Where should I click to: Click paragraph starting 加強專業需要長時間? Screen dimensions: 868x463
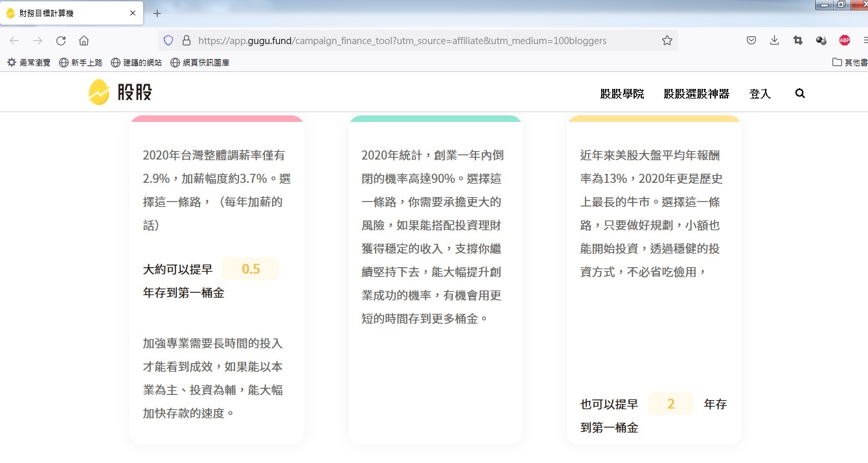click(x=213, y=378)
